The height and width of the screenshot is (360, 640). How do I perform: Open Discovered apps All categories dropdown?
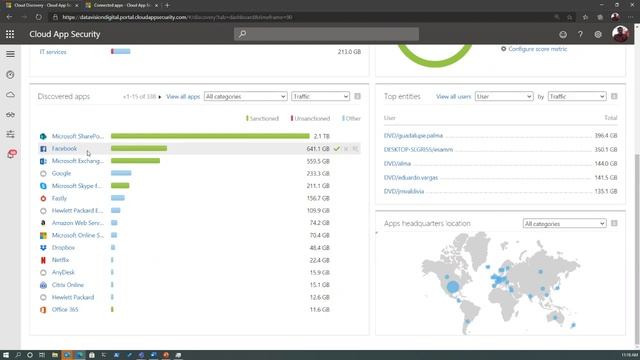point(245,96)
